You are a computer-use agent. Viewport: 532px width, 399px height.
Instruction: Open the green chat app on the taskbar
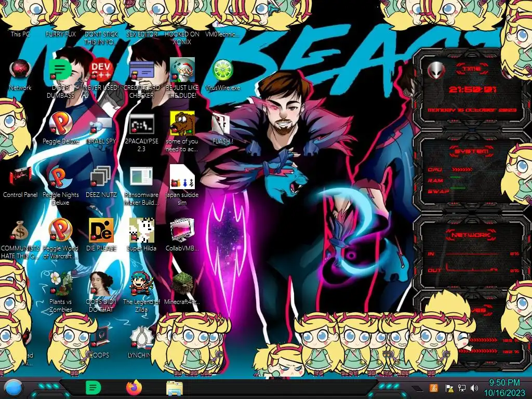coord(94,388)
